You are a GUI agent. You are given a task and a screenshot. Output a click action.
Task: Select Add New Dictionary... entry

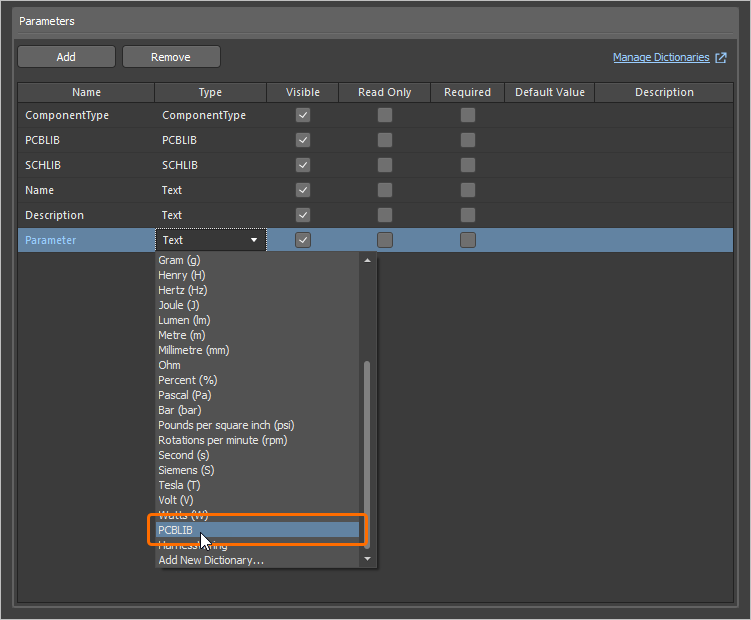(x=258, y=560)
